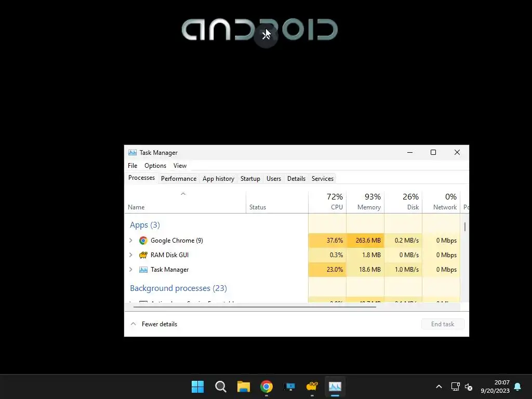Click RAM Disk GUI's 1.8 MB memory cell
The height and width of the screenshot is (399, 532).
click(365, 255)
